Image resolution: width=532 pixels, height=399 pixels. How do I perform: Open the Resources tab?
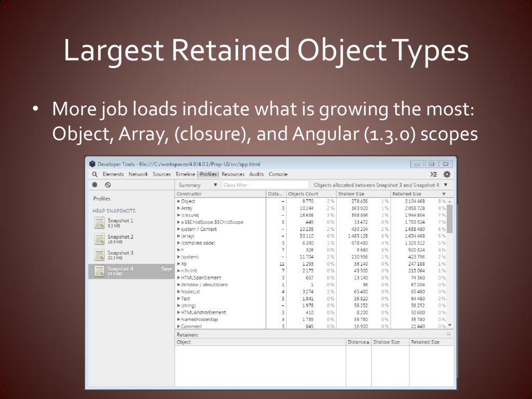click(233, 174)
